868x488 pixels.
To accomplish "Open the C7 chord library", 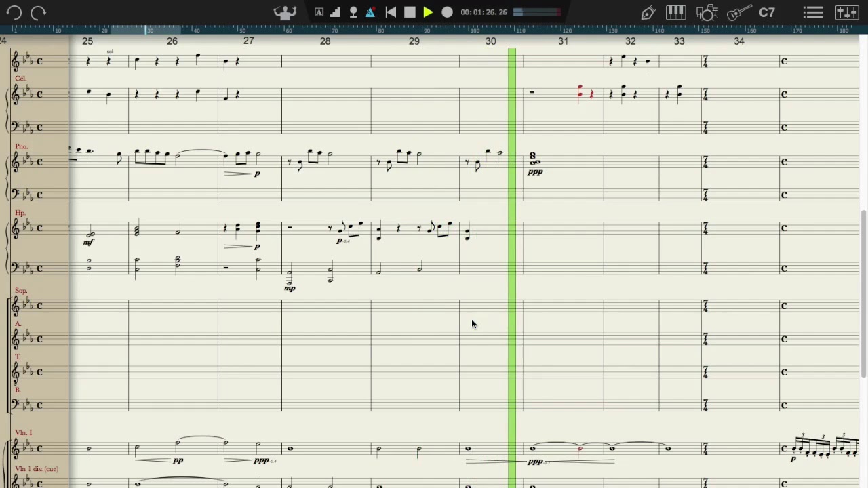I will click(x=767, y=12).
